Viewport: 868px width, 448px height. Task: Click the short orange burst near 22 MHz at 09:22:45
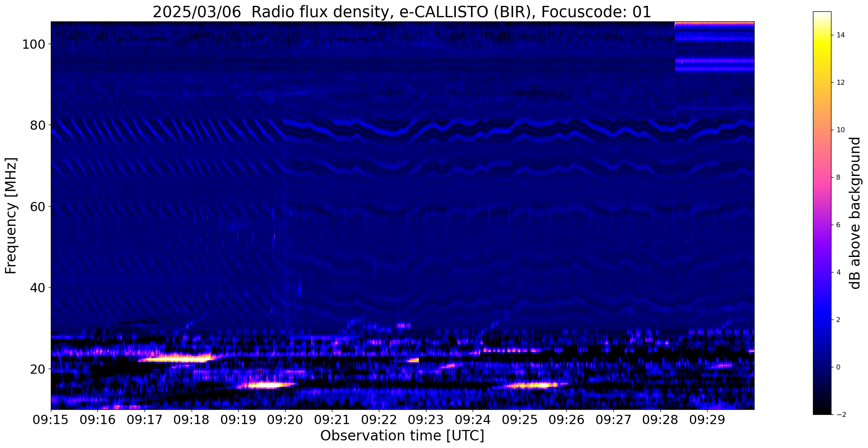413,360
